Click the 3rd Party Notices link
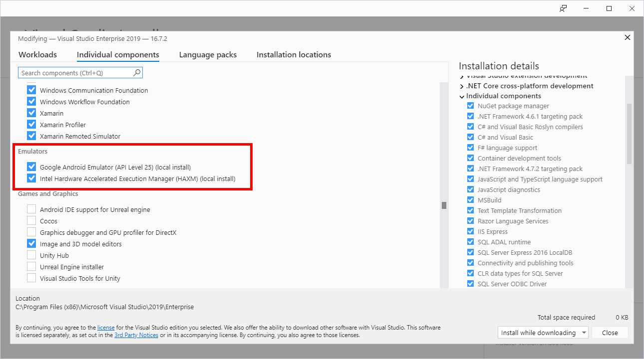The image size is (644, 359). [x=136, y=335]
